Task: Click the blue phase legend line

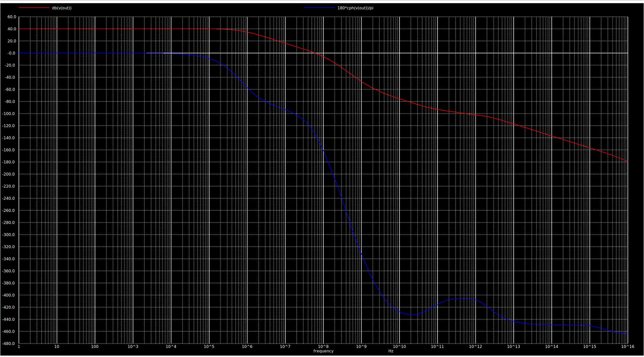Action: click(319, 8)
